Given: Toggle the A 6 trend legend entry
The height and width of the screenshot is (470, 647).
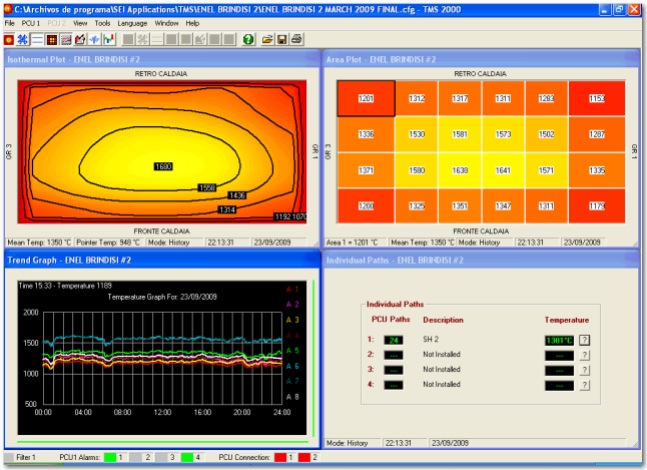Looking at the screenshot, I should pos(293,366).
